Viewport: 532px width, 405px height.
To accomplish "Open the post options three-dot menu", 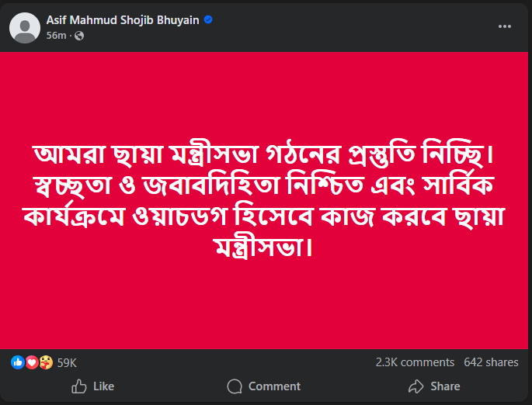I will [x=504, y=26].
